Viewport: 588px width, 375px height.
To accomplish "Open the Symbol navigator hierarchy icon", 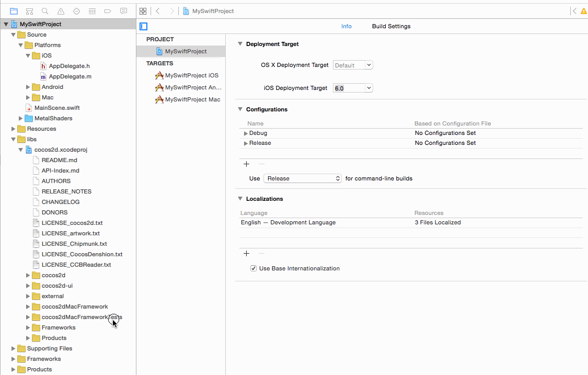I will click(x=29, y=12).
